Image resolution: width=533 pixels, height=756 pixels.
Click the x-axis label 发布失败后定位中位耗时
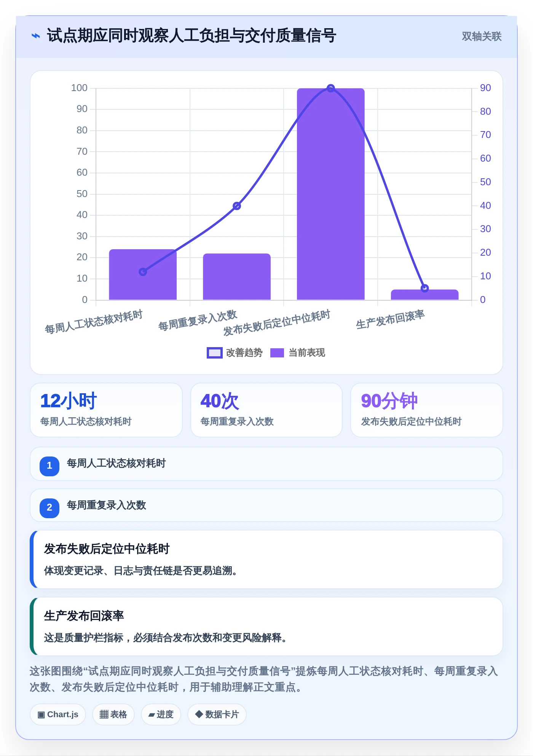pyautogui.click(x=277, y=323)
